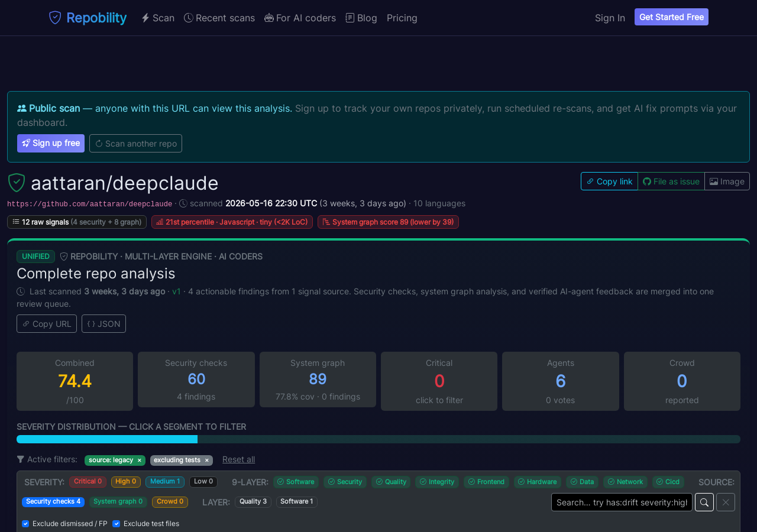Click System graph score 89 badge
Screen dimensions: 757x532
(388, 222)
